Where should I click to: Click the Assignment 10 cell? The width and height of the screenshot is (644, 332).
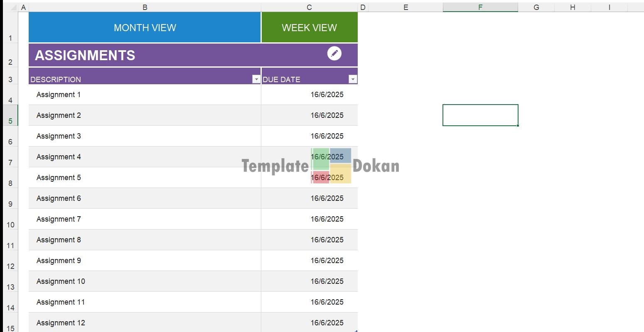pyautogui.click(x=145, y=281)
